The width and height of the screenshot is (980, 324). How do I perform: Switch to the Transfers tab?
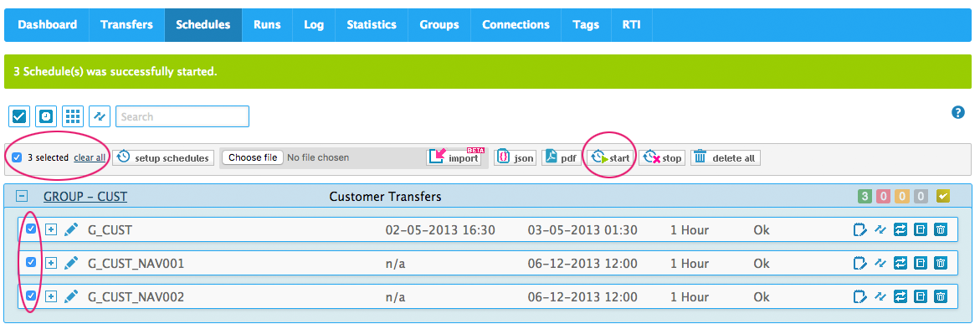click(127, 25)
